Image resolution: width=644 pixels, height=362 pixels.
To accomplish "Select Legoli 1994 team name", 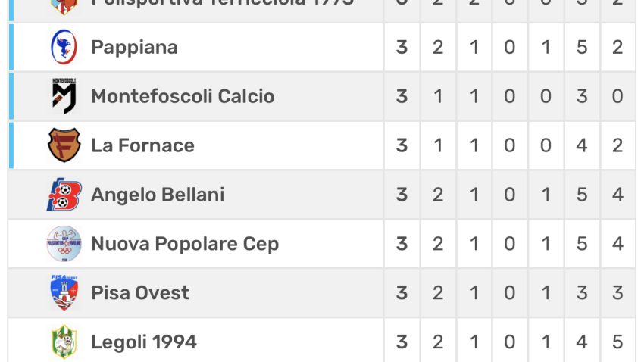I will click(144, 342).
